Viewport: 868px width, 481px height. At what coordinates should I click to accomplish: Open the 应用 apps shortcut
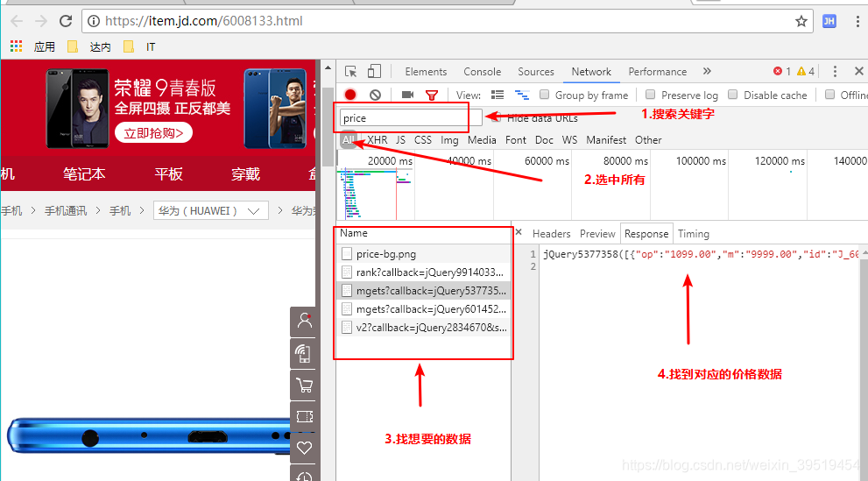32,47
